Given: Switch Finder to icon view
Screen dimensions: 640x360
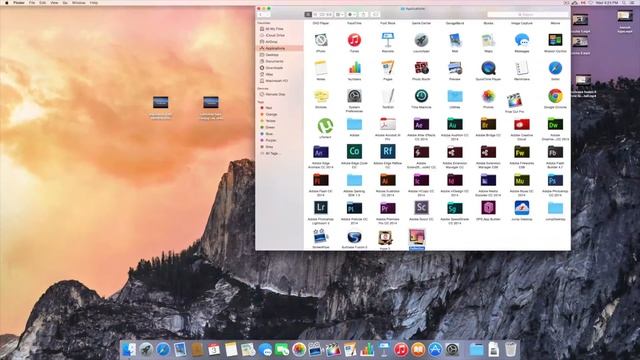Looking at the screenshot, I should [308, 14].
